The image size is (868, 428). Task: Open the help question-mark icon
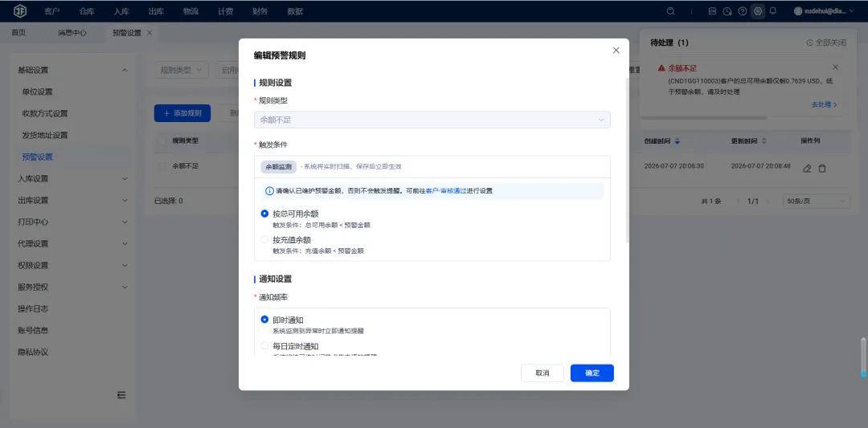tap(743, 11)
